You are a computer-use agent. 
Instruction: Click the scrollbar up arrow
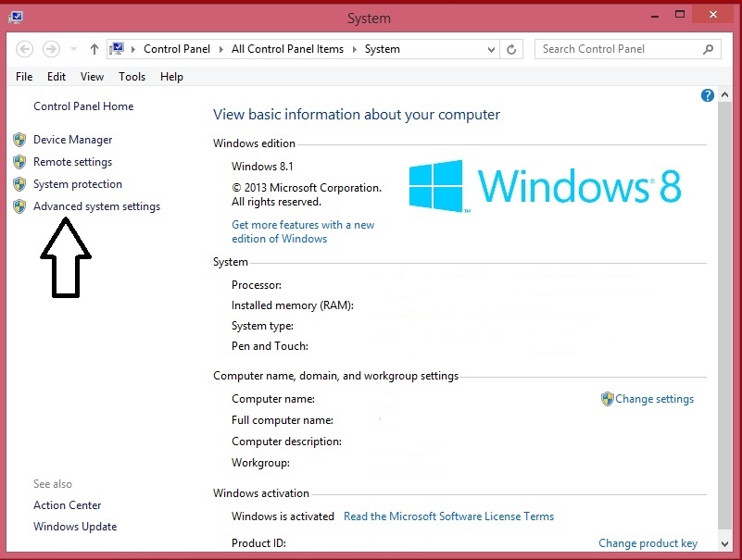click(x=724, y=94)
